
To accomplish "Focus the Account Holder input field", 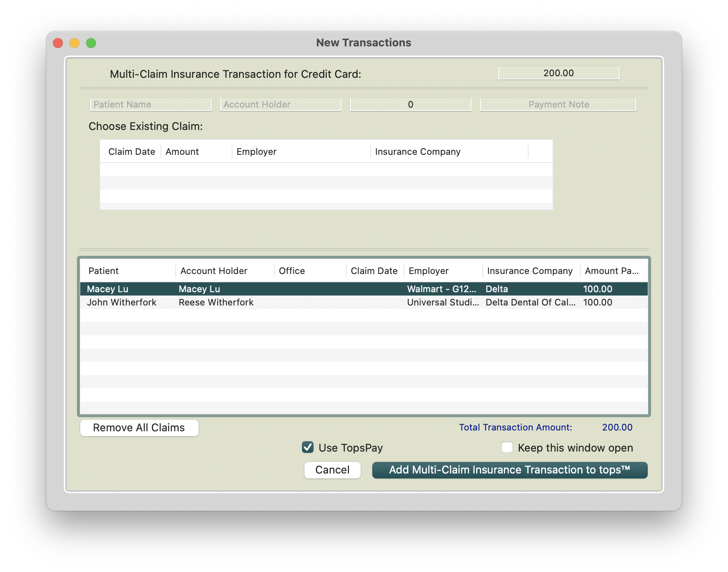I will pos(281,104).
